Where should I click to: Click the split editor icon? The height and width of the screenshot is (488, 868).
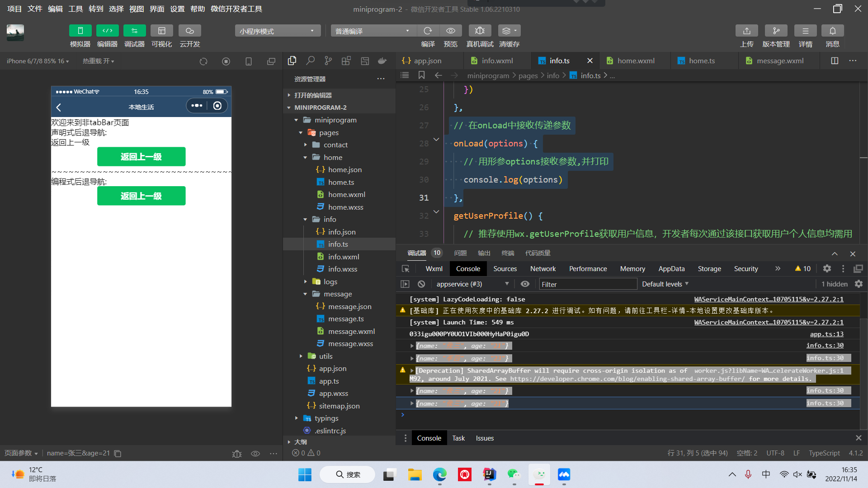(x=835, y=61)
